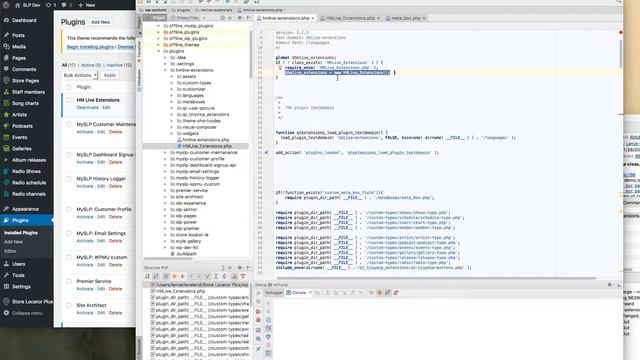Viewport: 640px width, 360px height.
Task: Check the Premier Service plugin checkbox
Action: (69, 281)
